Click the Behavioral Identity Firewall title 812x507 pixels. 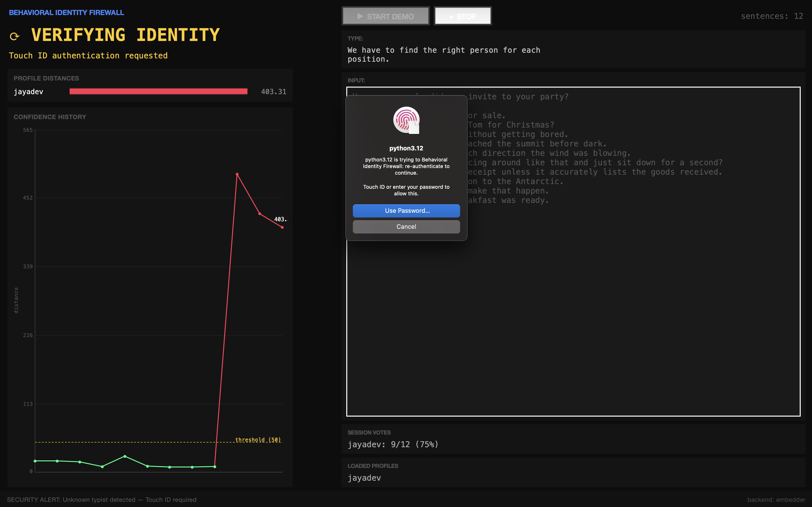pos(66,13)
